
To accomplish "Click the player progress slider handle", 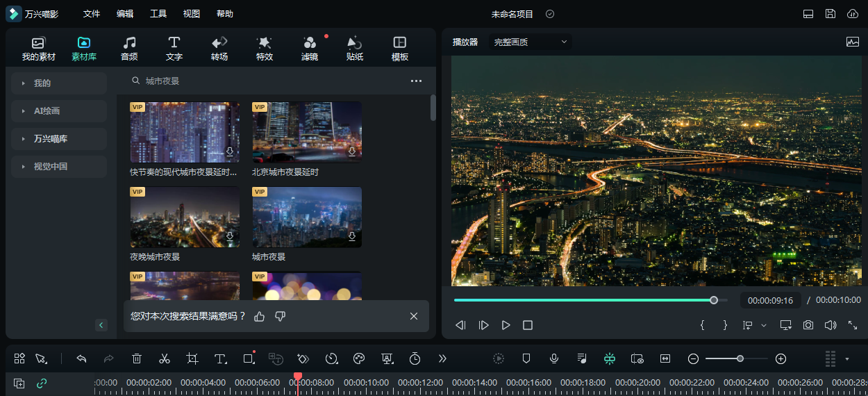I will pyautogui.click(x=714, y=300).
